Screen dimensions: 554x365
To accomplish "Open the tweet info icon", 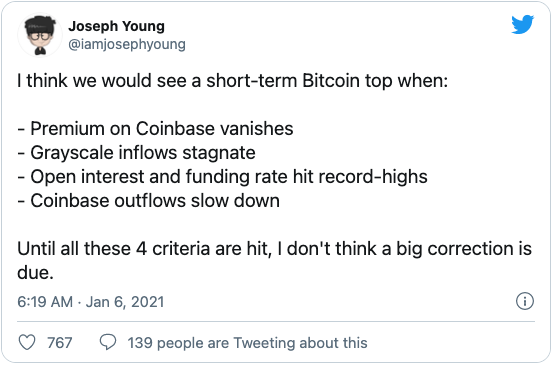I will tap(525, 301).
